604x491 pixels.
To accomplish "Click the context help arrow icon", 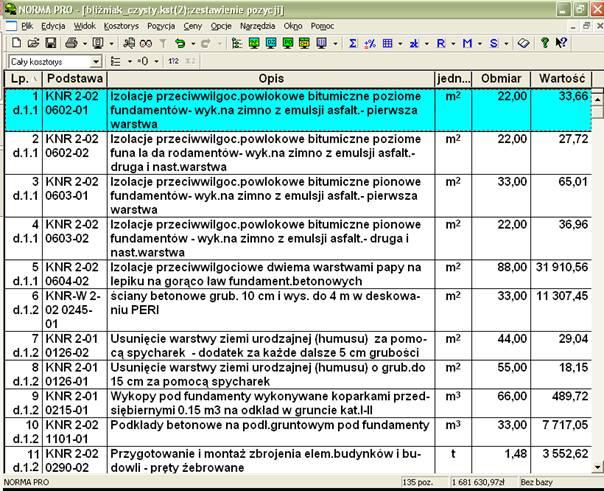I will 561,43.
